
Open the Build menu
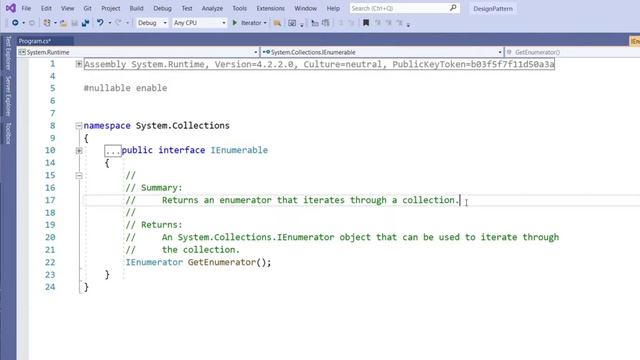coord(136,8)
